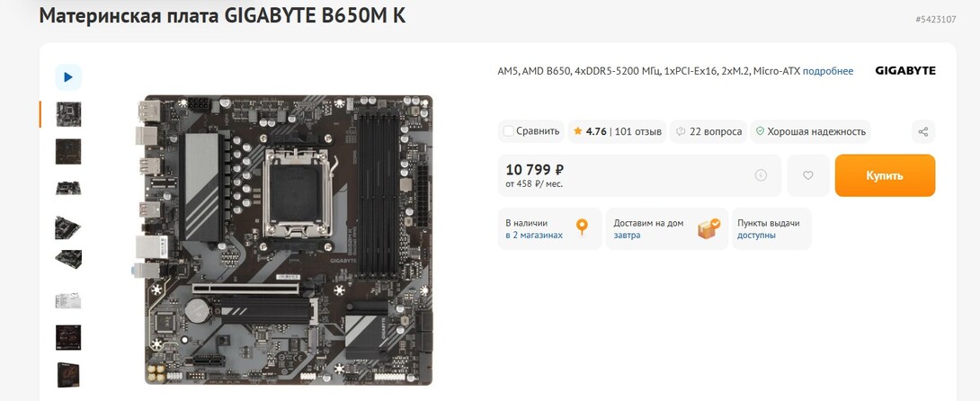Screen dimensions: 980x401
Task: Click the Хорошая надежность shield badge
Action: click(x=811, y=132)
